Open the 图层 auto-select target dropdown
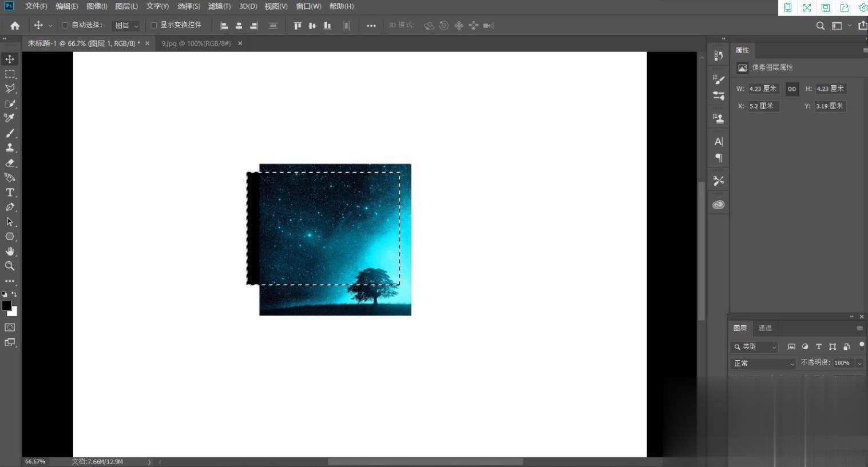Image resolution: width=868 pixels, height=467 pixels. coord(126,26)
